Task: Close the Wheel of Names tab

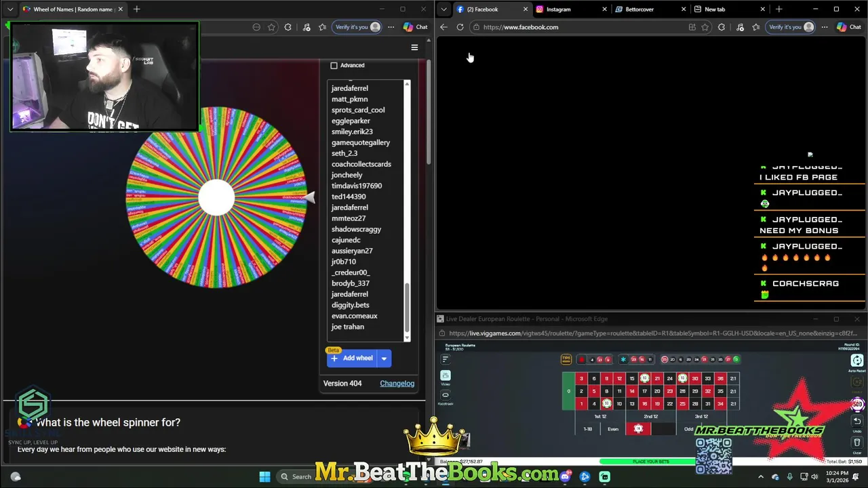Action: 120,9
